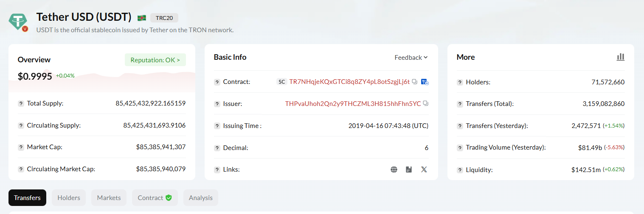This screenshot has height=214, width=644.
Task: Open the Reputation: OK details
Action: tap(155, 60)
